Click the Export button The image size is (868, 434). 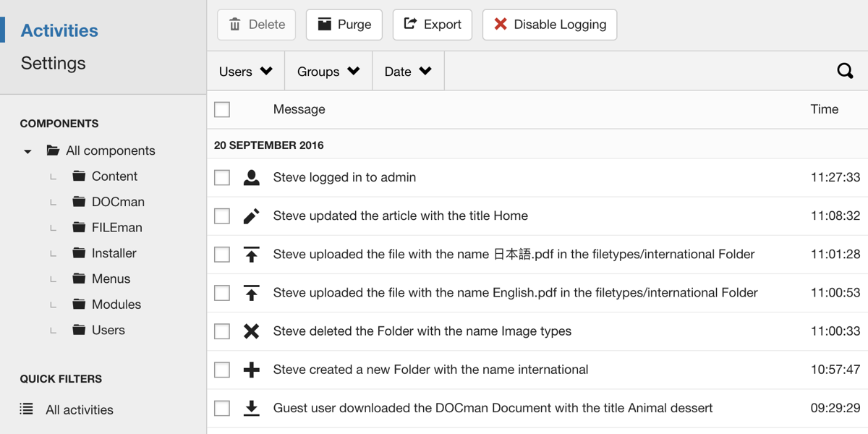432,25
